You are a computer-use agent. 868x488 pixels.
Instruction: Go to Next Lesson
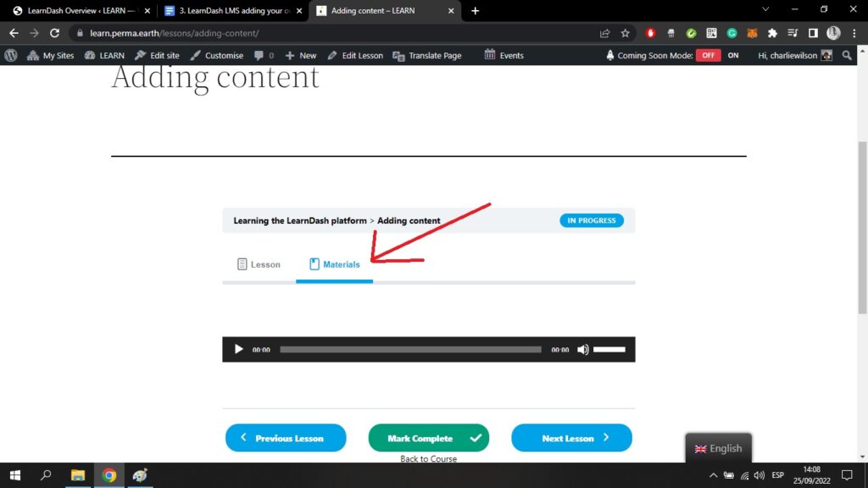[x=571, y=438]
